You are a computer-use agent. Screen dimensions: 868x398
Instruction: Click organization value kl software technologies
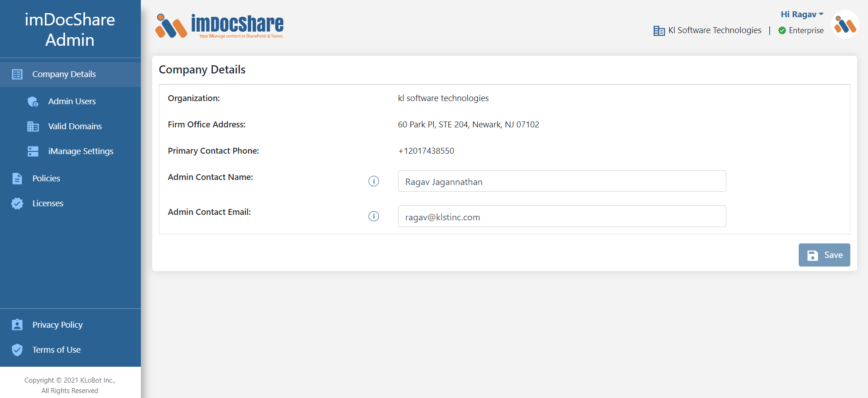tap(443, 98)
